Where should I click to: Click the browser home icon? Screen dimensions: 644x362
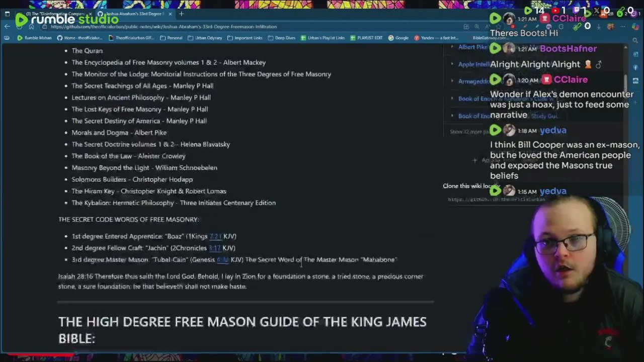point(31,27)
